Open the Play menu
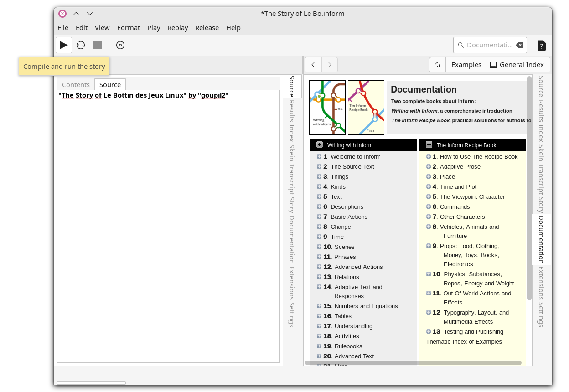Viewport: 569px width, 392px height. pos(154,28)
